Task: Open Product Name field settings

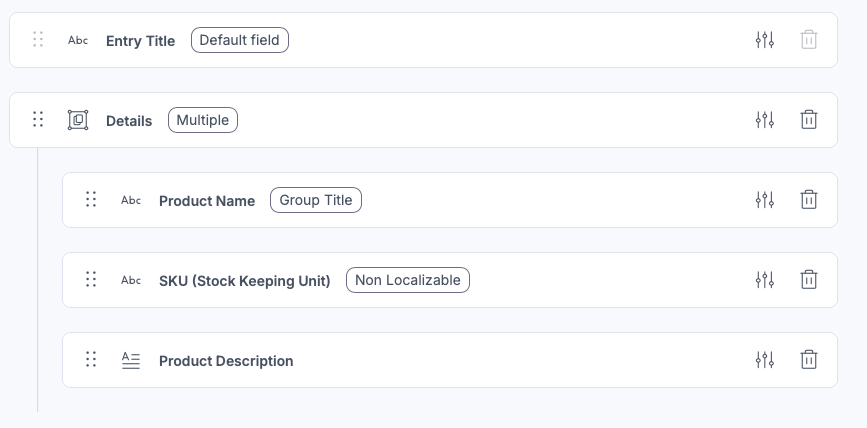Action: point(765,200)
